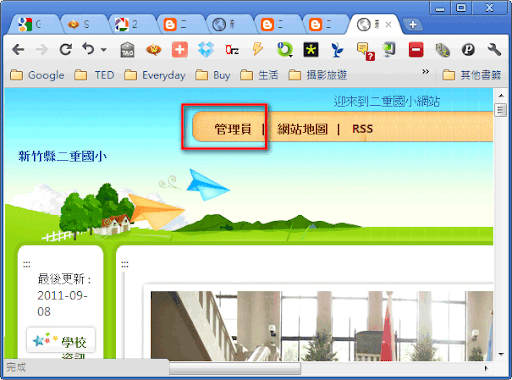Open the 網站地圖 link

tap(302, 129)
